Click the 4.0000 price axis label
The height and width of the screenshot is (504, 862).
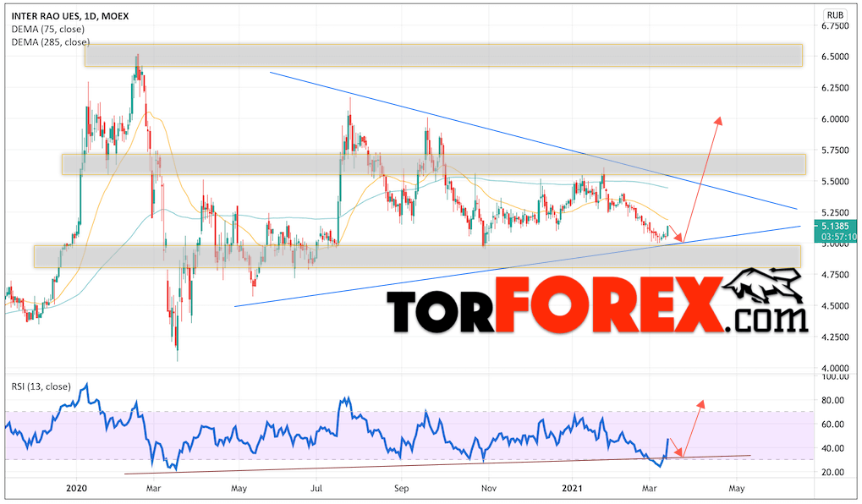835,368
